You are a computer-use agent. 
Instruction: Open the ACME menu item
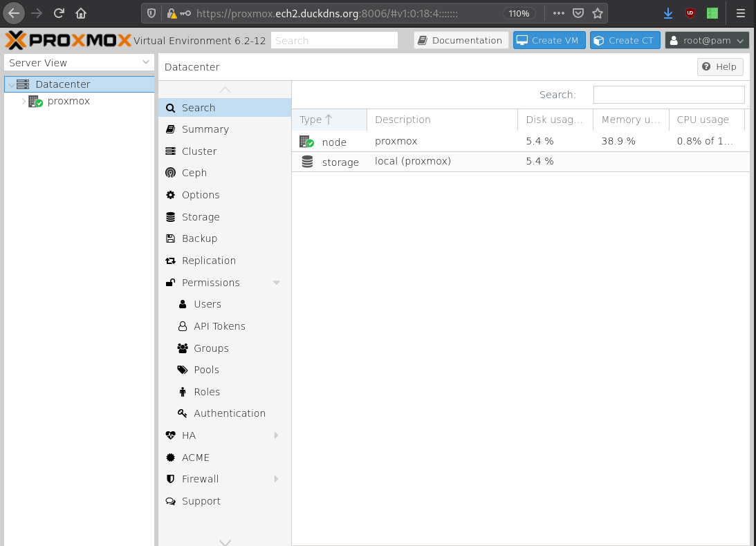click(x=225, y=458)
